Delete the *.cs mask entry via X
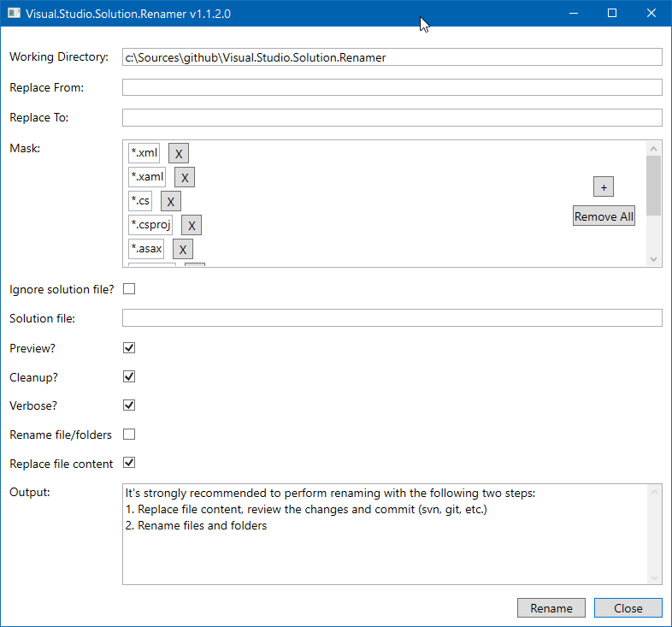The height and width of the screenshot is (627, 672). tap(171, 202)
